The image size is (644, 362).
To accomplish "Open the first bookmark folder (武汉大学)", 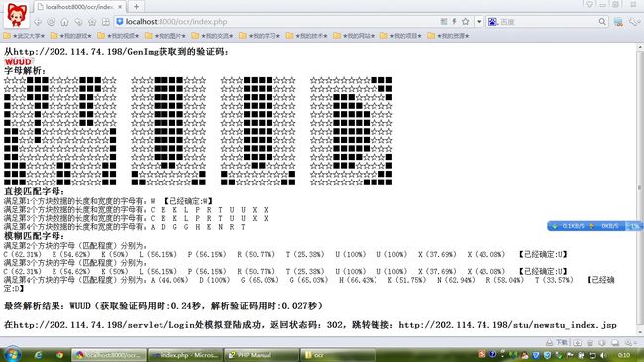I will [x=24, y=36].
